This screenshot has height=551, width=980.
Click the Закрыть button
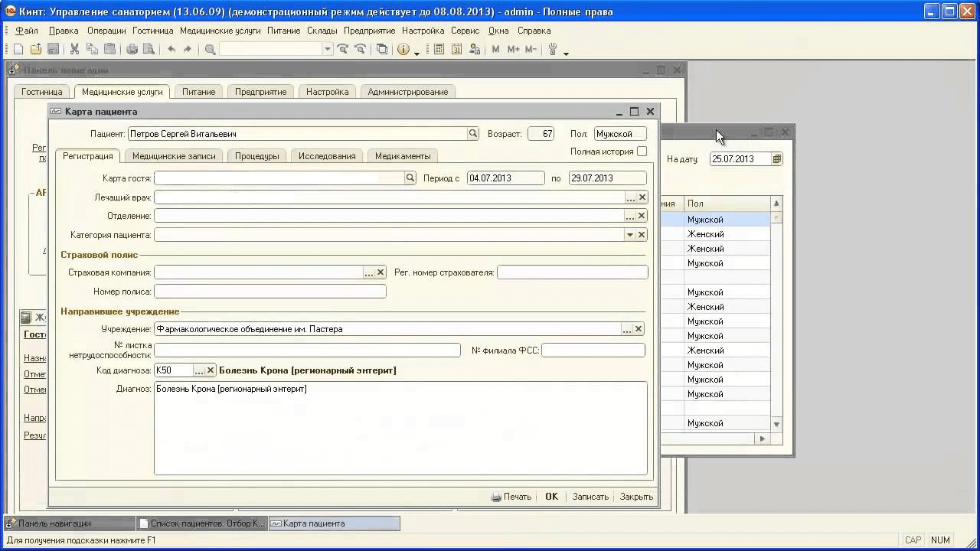click(x=636, y=497)
